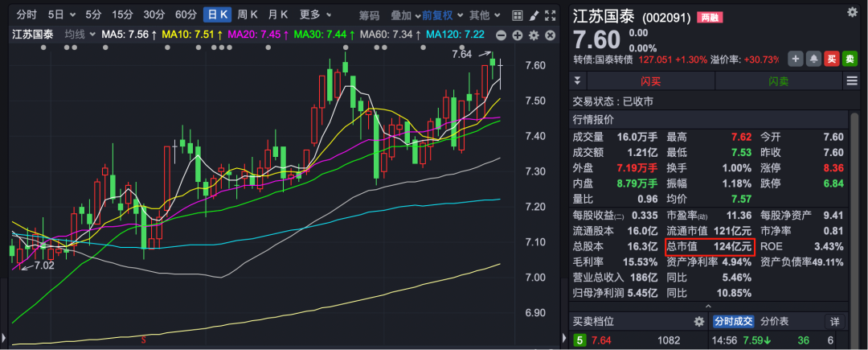
Task: Collapse the quote details panel chevron
Action: pyautogui.click(x=707, y=306)
